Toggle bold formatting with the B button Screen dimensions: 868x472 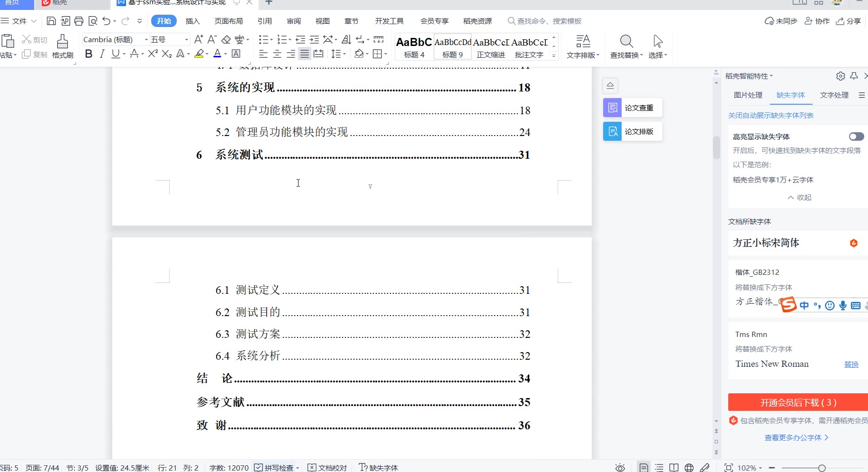(89, 54)
